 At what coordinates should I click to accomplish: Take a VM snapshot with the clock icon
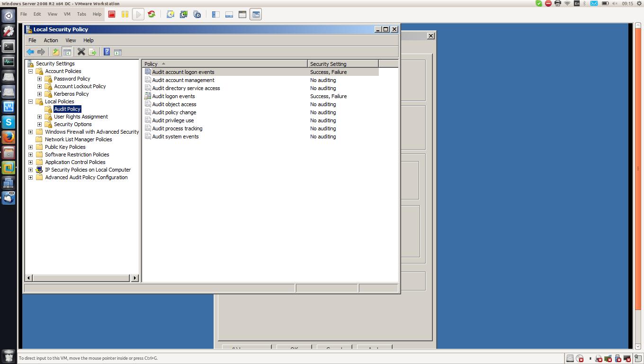coord(170,14)
